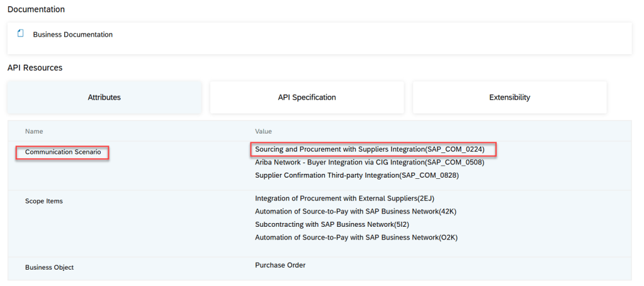The width and height of the screenshot is (644, 286).
Task: Open Sourcing and Procurement with Suppliers Integration (SAP_COM_0224)
Action: [370, 149]
